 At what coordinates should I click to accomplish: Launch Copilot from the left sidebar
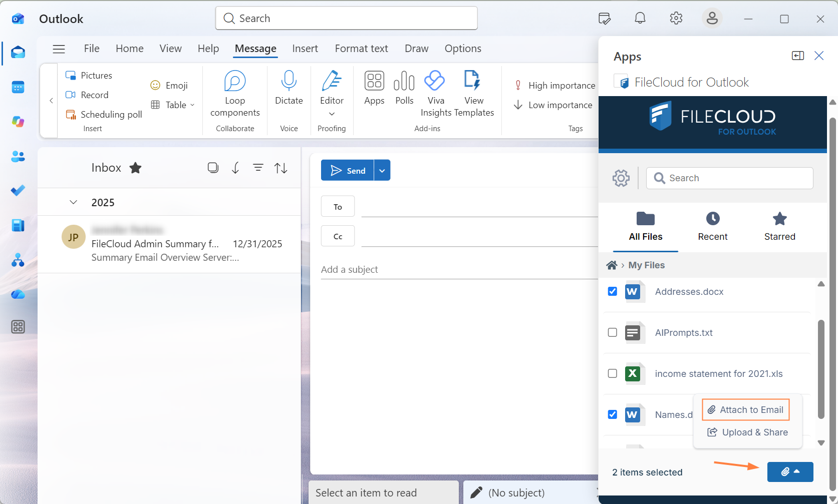pos(18,122)
